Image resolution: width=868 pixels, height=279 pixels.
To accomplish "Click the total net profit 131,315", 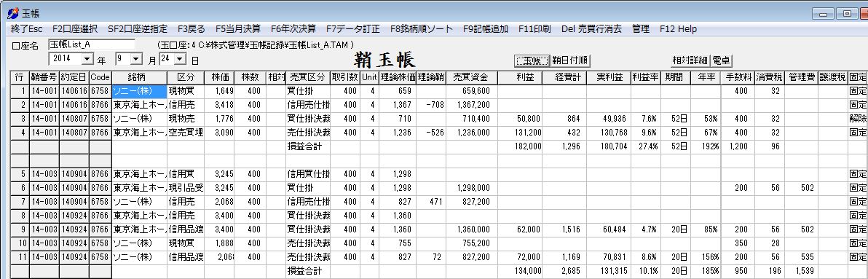I will tap(608, 271).
